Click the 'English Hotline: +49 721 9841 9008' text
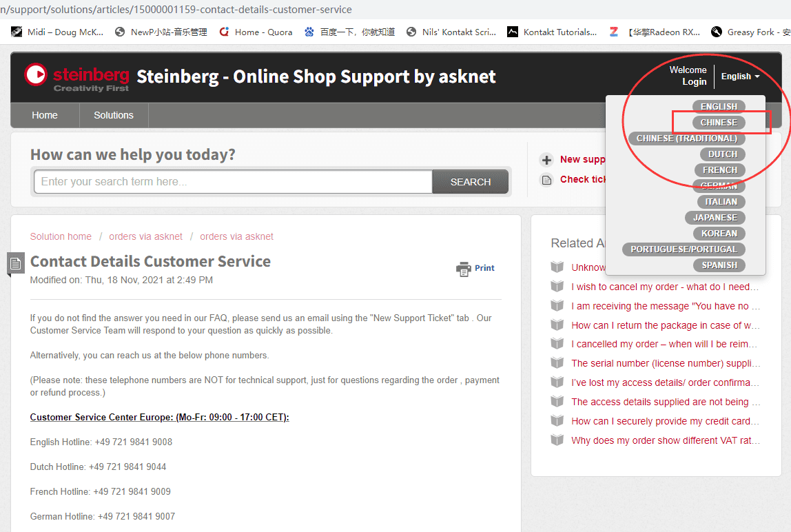The width and height of the screenshot is (791, 532). tap(101, 442)
